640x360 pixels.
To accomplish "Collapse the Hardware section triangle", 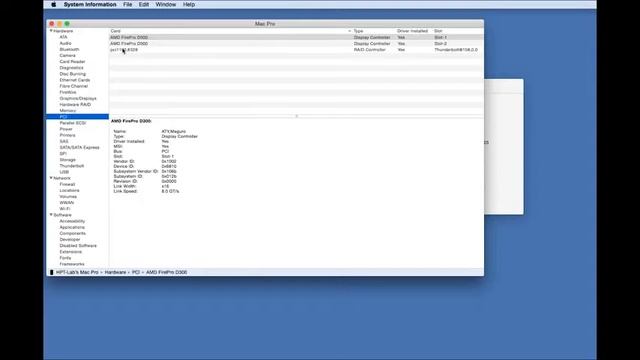I will 51,31.
